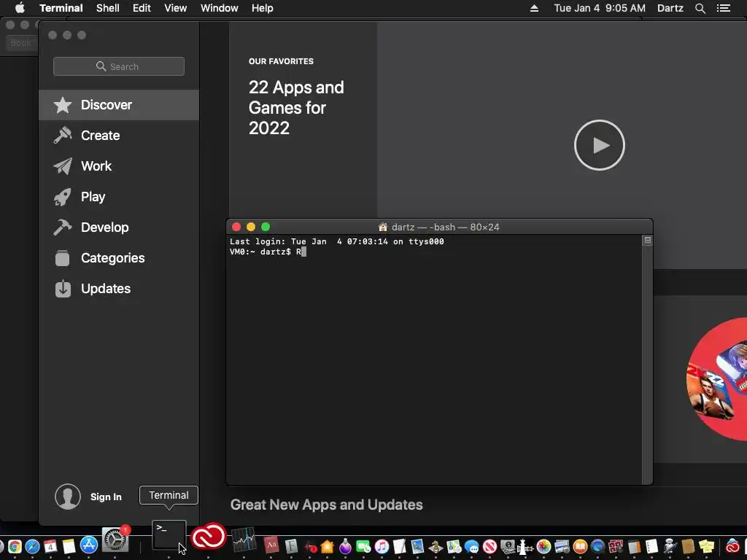
Task: Click the 'Last login' line in Terminal
Action: [x=337, y=241]
